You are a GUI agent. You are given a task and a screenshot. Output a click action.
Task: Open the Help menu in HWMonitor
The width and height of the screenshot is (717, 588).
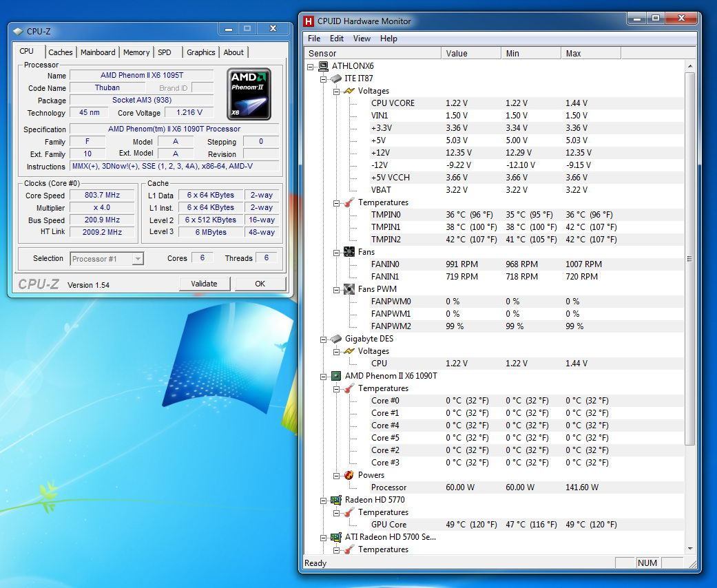pyautogui.click(x=388, y=39)
